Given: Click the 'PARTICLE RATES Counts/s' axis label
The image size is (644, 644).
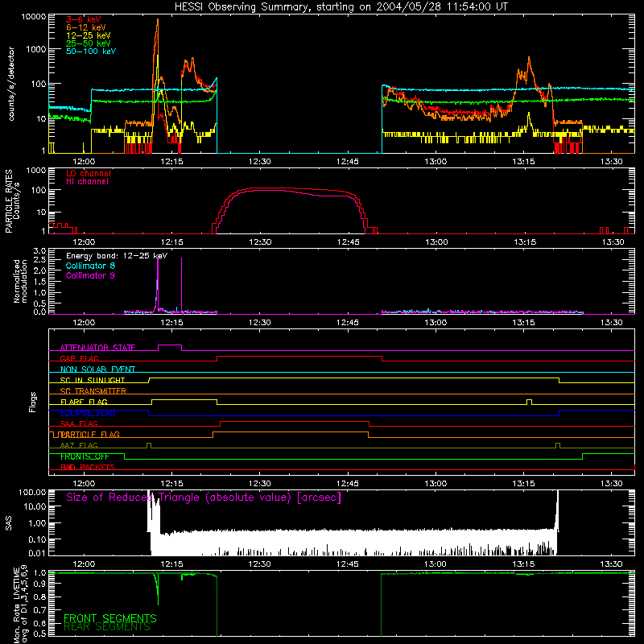Looking at the screenshot, I should [12, 201].
